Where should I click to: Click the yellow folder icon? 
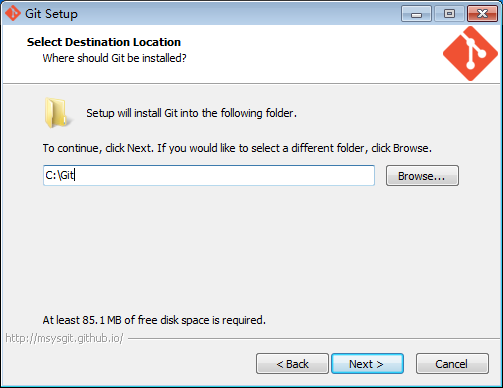[x=57, y=113]
